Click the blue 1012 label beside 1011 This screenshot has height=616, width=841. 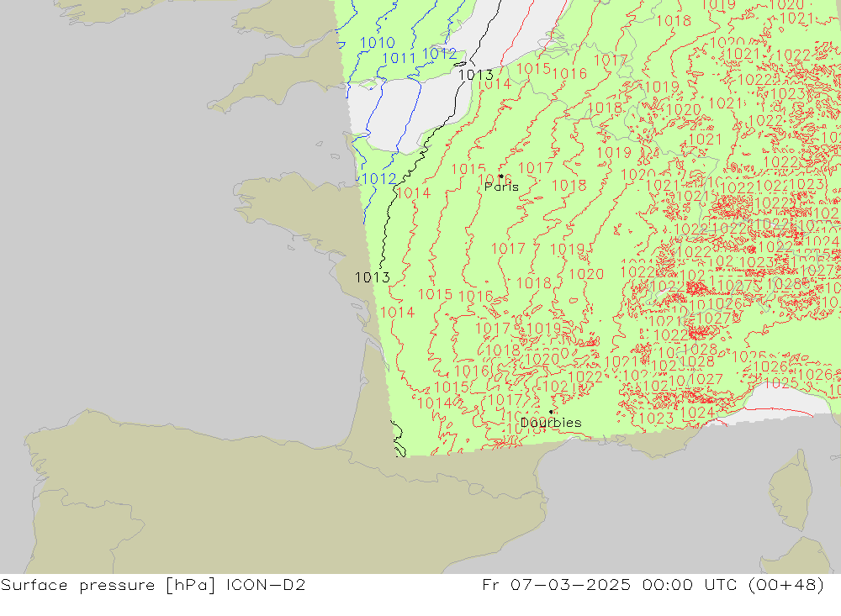click(439, 54)
